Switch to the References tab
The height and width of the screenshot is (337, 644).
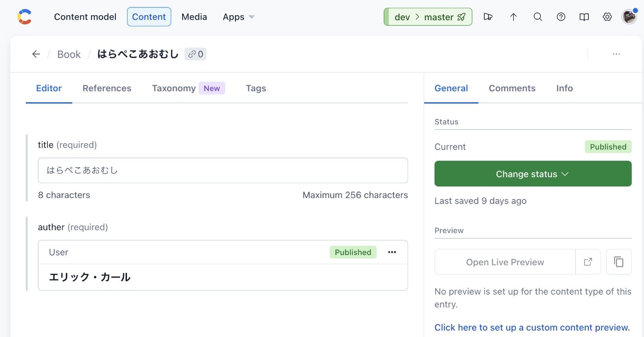pos(107,88)
